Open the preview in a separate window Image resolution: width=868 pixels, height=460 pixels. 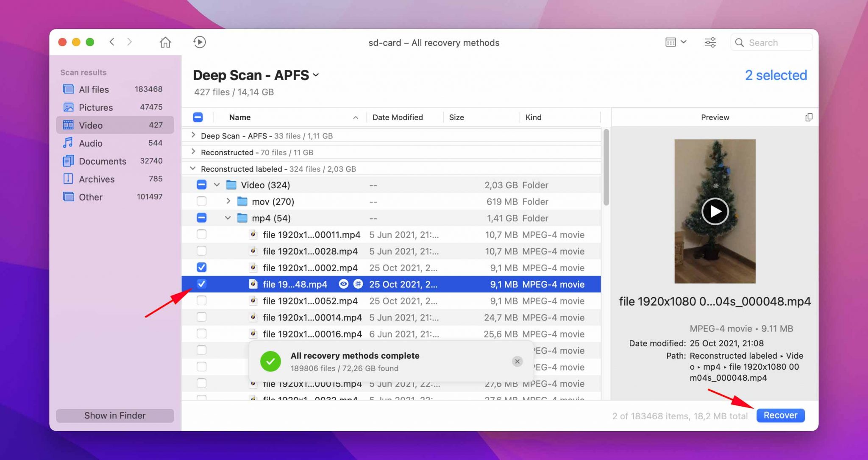pyautogui.click(x=809, y=117)
